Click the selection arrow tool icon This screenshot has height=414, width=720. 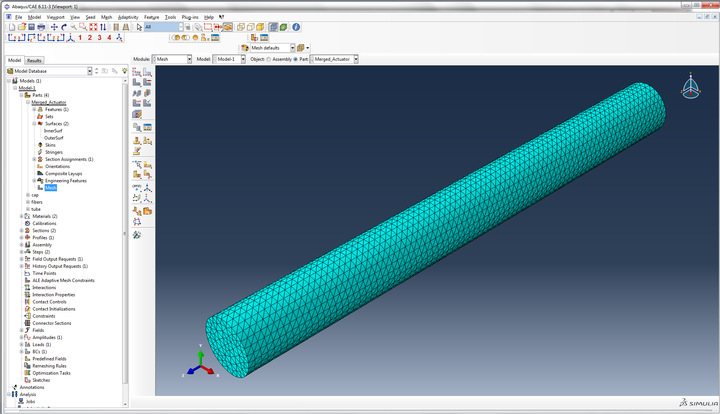pyautogui.click(x=139, y=28)
